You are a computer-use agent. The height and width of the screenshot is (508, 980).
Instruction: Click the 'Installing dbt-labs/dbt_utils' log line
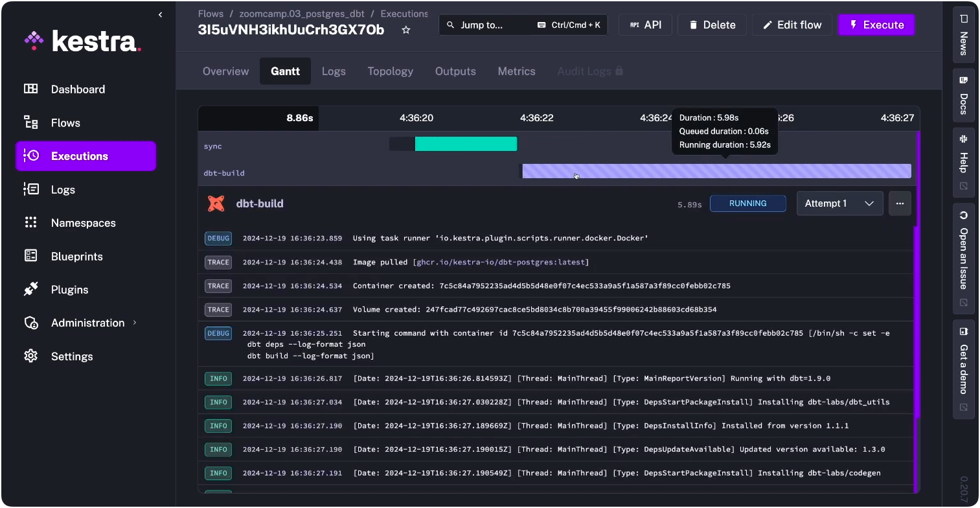(x=556, y=402)
